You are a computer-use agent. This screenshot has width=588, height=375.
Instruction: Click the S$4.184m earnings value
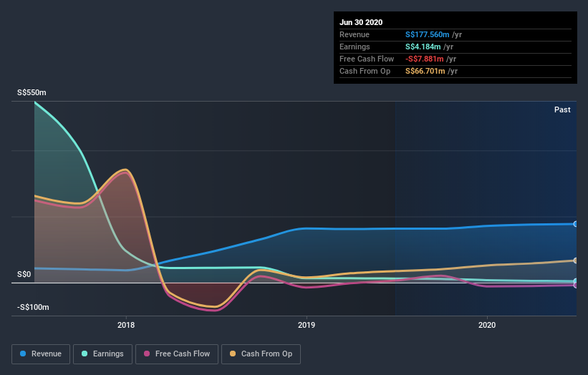(x=423, y=47)
